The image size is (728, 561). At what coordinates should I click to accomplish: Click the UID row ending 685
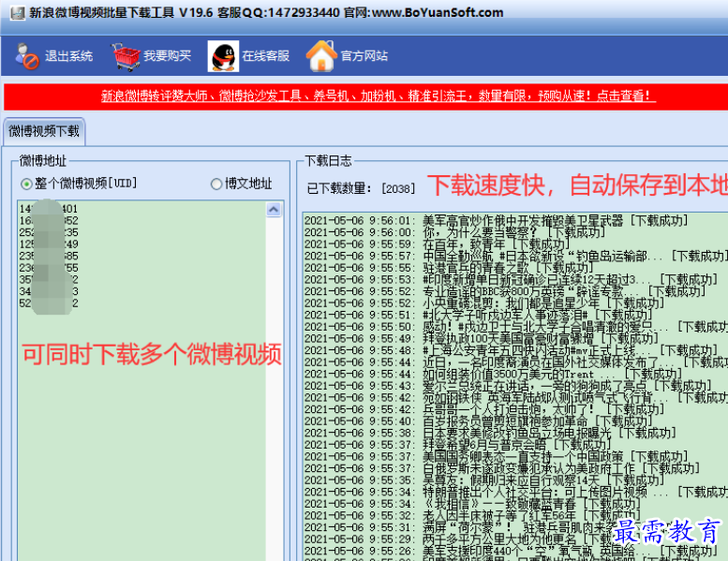49,256
